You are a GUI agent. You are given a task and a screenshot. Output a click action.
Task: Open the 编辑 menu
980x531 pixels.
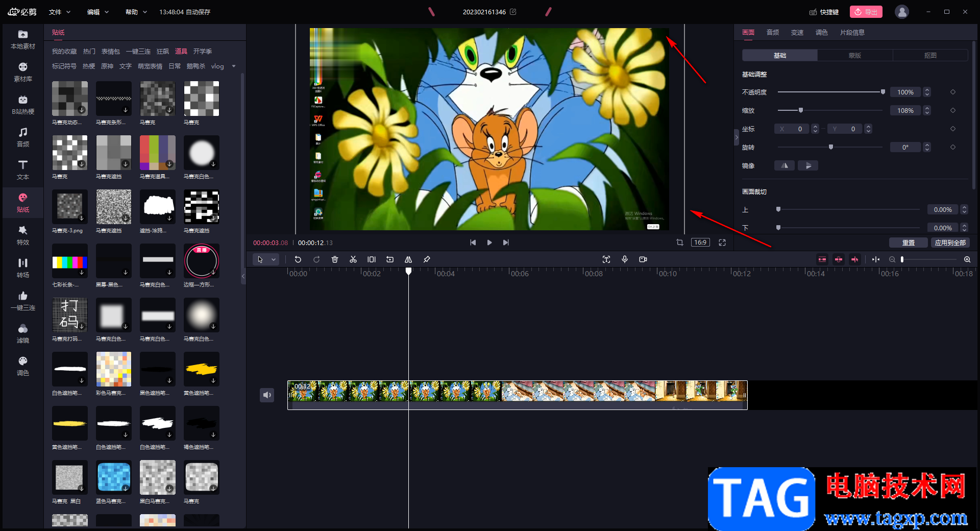[x=98, y=12]
